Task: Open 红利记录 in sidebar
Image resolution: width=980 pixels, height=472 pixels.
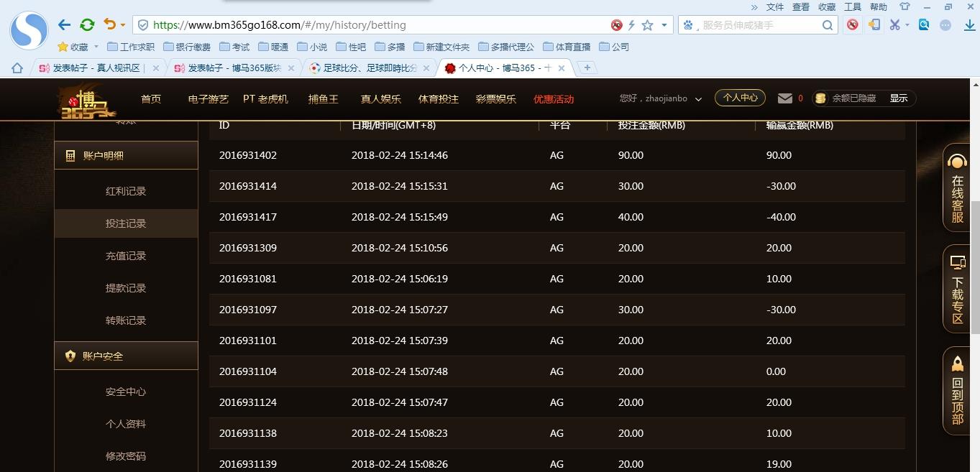Action: (126, 191)
